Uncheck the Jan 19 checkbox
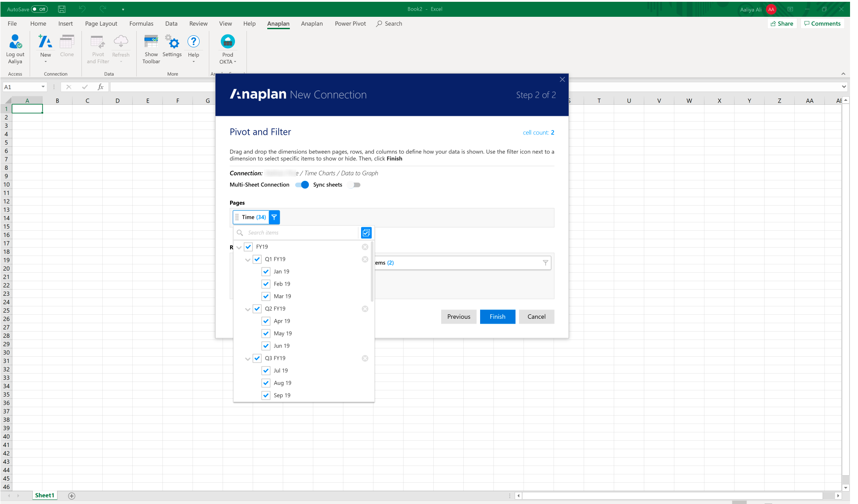This screenshot has width=858, height=504. pos(266,271)
